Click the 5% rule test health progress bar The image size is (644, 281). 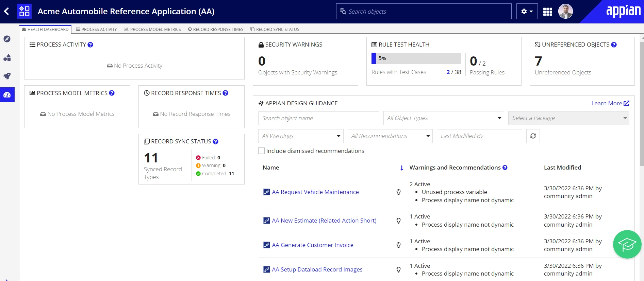(x=416, y=58)
